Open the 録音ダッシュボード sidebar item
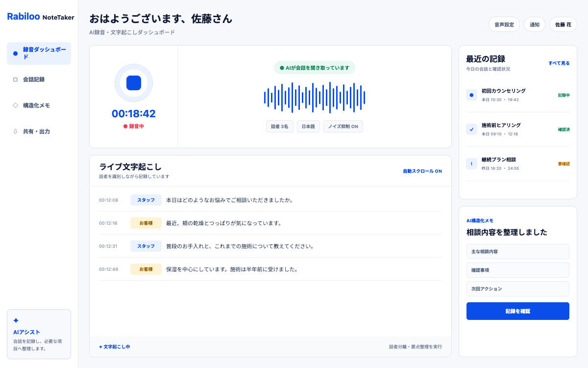The image size is (588, 368). pyautogui.click(x=39, y=53)
